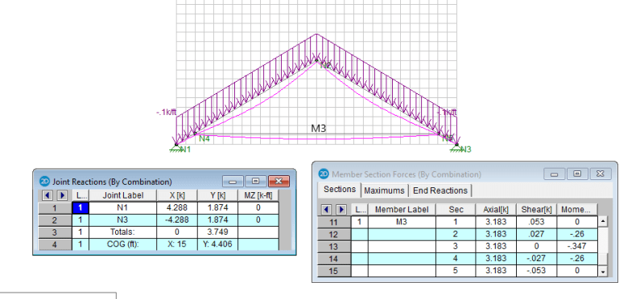Select the Moment column header

coord(576,210)
